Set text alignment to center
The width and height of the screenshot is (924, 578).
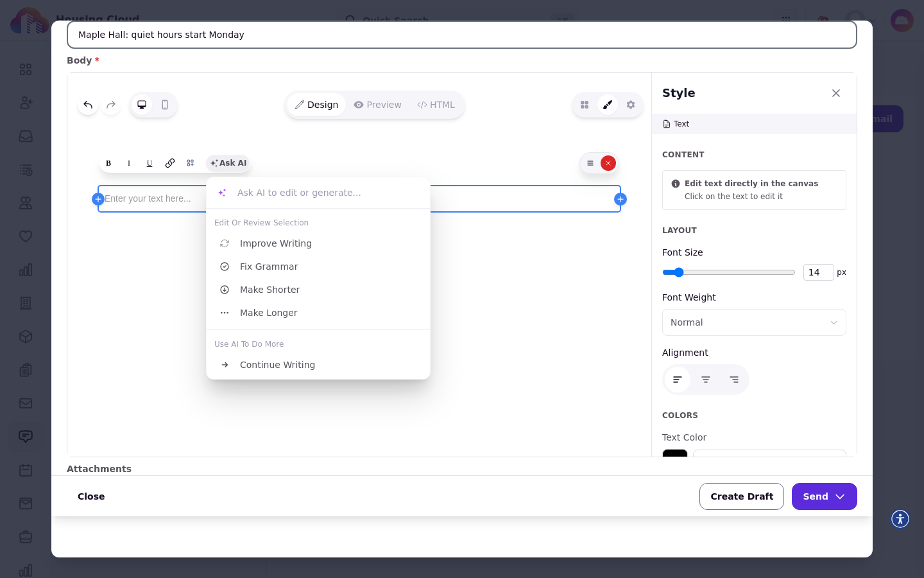tap(706, 380)
